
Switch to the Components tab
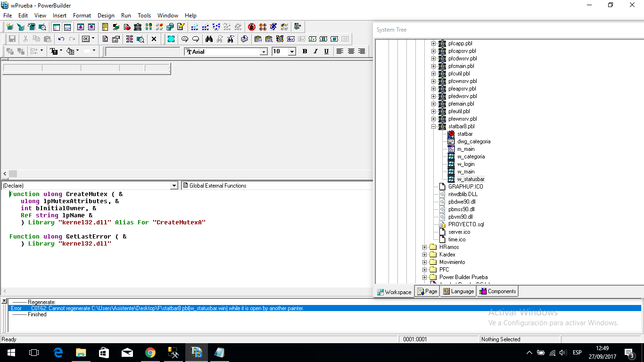tap(498, 291)
